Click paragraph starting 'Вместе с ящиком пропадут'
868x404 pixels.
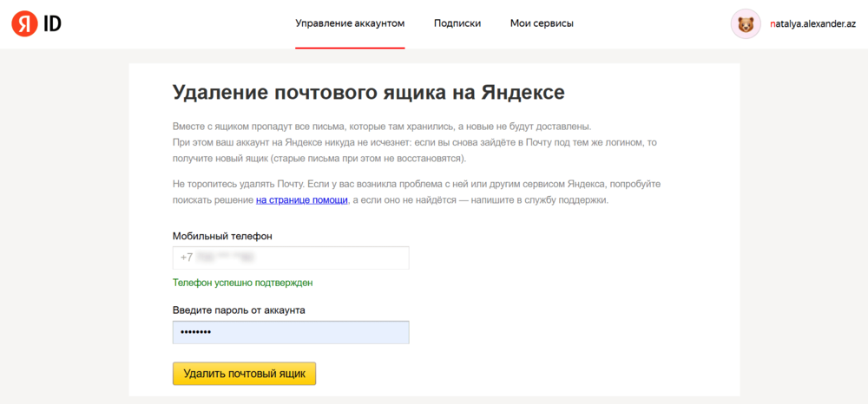point(415,142)
